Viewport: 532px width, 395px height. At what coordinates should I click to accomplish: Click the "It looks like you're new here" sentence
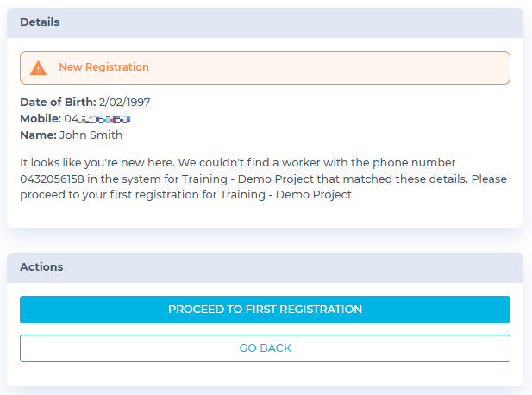click(97, 163)
